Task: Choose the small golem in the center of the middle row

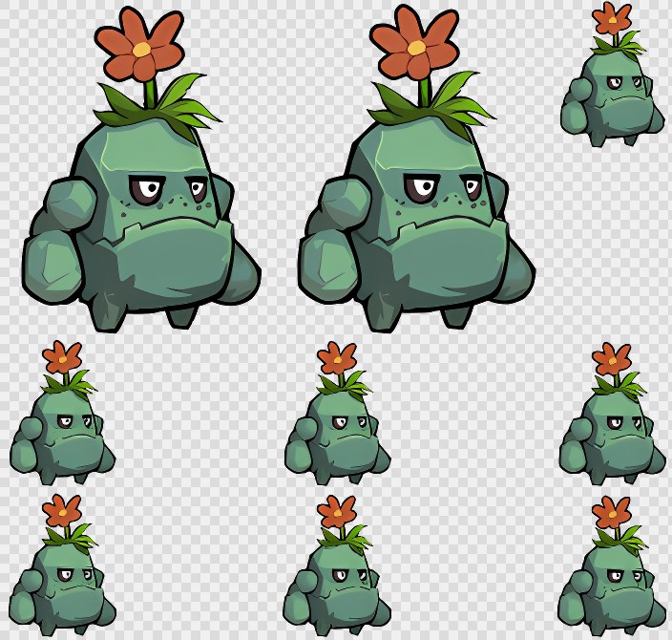Action: click(x=337, y=413)
